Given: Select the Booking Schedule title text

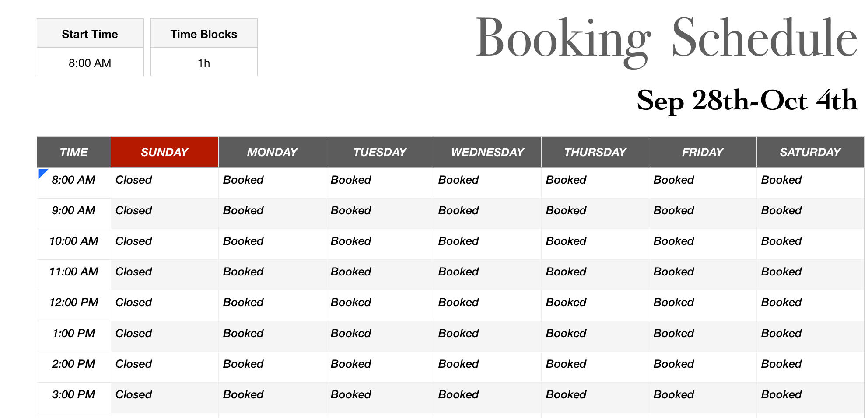Looking at the screenshot, I should click(x=665, y=38).
